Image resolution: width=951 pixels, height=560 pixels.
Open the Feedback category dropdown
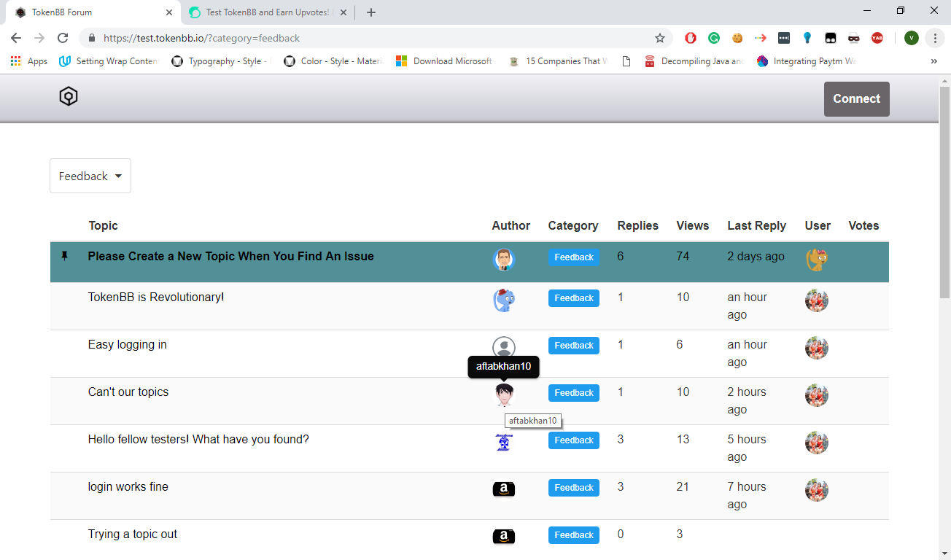tap(90, 176)
